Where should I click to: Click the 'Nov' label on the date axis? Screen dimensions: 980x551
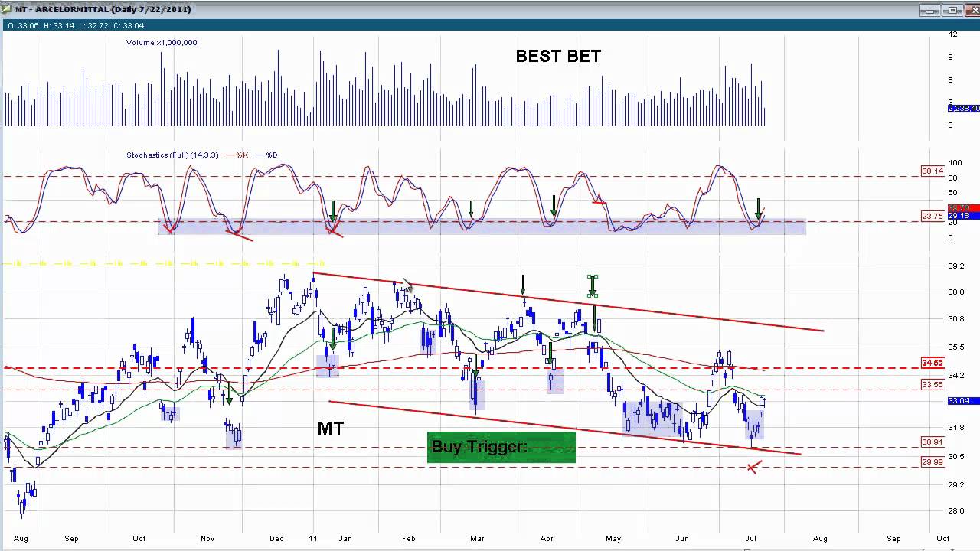[x=207, y=539]
